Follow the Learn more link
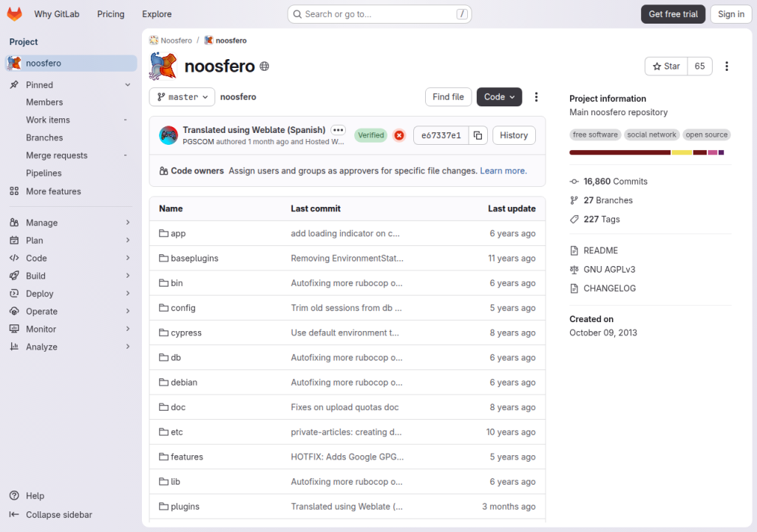 (x=503, y=171)
